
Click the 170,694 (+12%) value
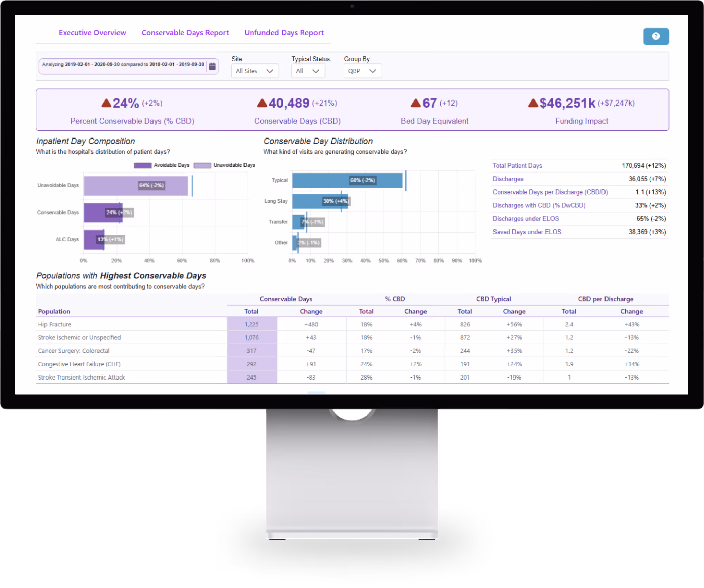(644, 166)
